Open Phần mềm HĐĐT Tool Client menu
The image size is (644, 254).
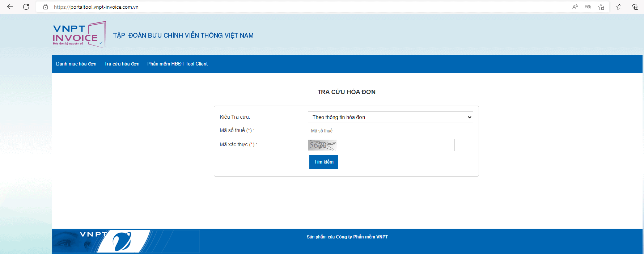pos(177,64)
